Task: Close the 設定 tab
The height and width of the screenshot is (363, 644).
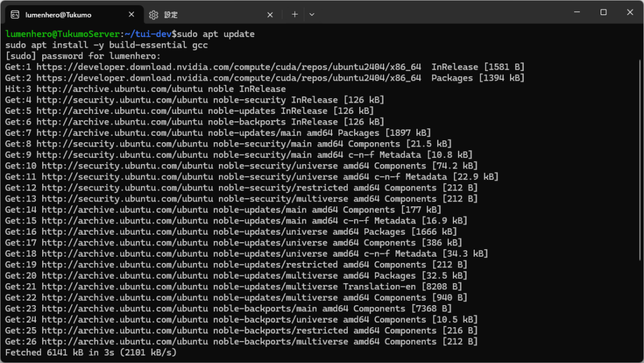Action: [270, 14]
